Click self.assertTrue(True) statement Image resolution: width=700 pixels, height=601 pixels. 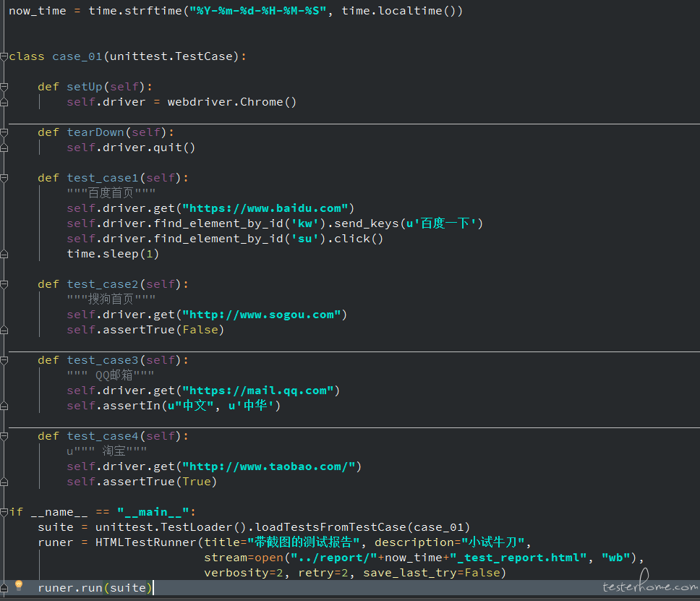click(142, 482)
